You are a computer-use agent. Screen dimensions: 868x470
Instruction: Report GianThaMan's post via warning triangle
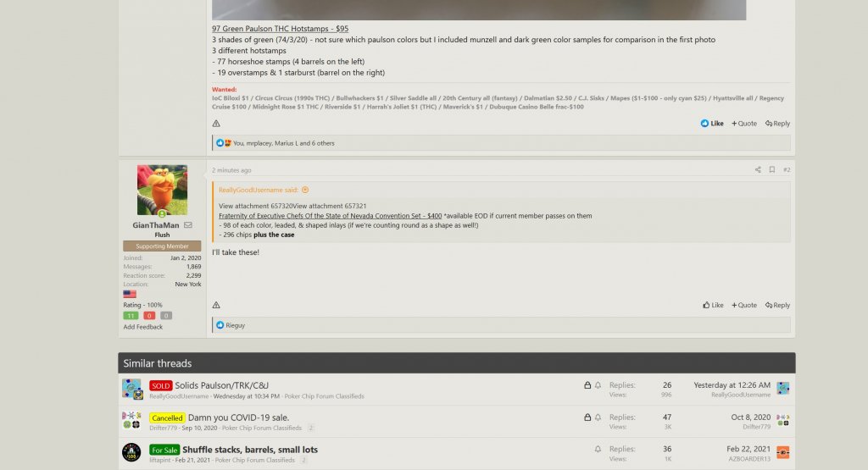[216, 305]
